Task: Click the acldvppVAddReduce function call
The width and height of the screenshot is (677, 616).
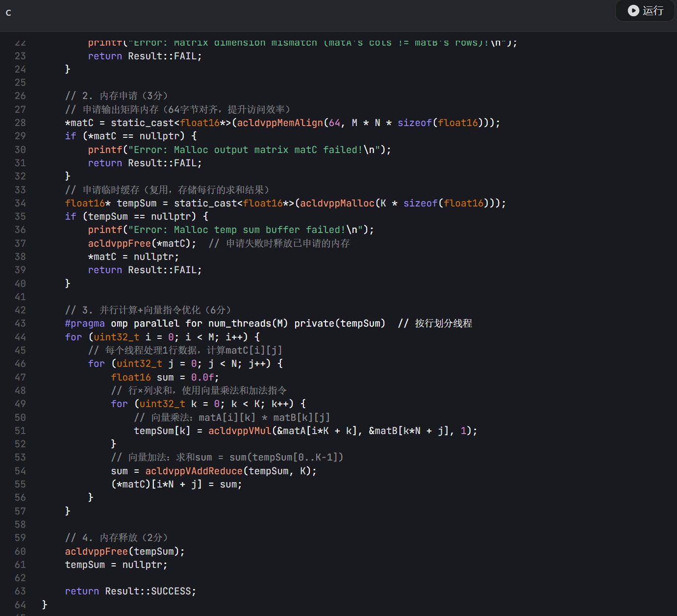Action: [194, 471]
